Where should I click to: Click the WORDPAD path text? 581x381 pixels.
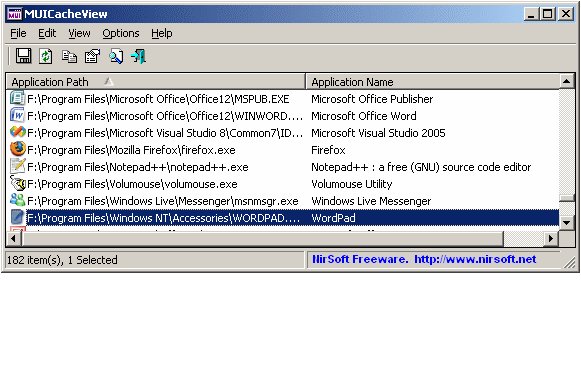click(163, 218)
